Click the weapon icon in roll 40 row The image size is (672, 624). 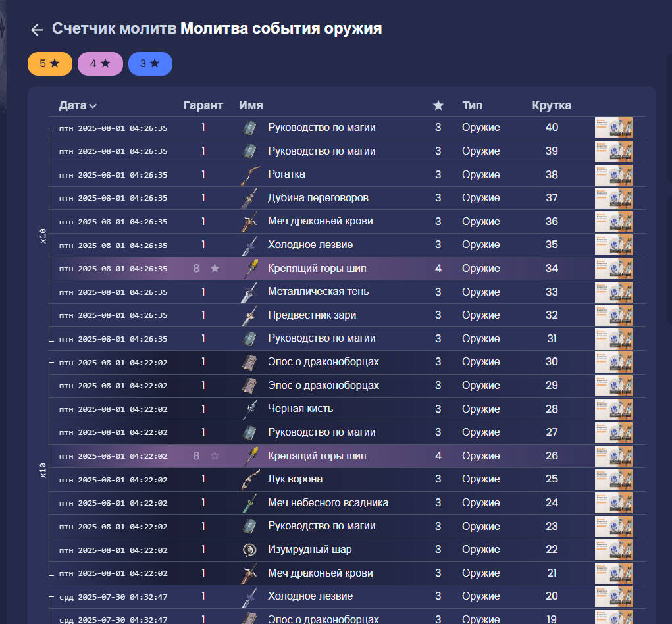[249, 128]
